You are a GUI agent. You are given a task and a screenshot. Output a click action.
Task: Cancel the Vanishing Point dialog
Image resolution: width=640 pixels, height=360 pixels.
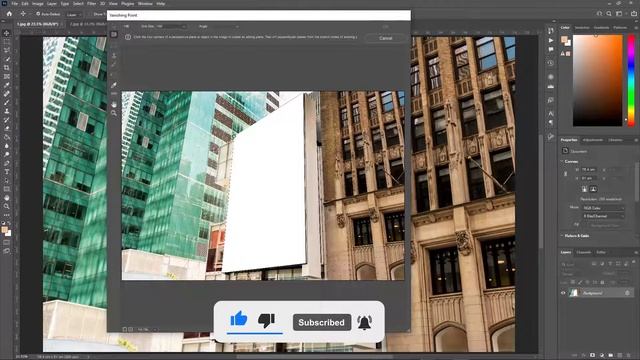tap(385, 38)
